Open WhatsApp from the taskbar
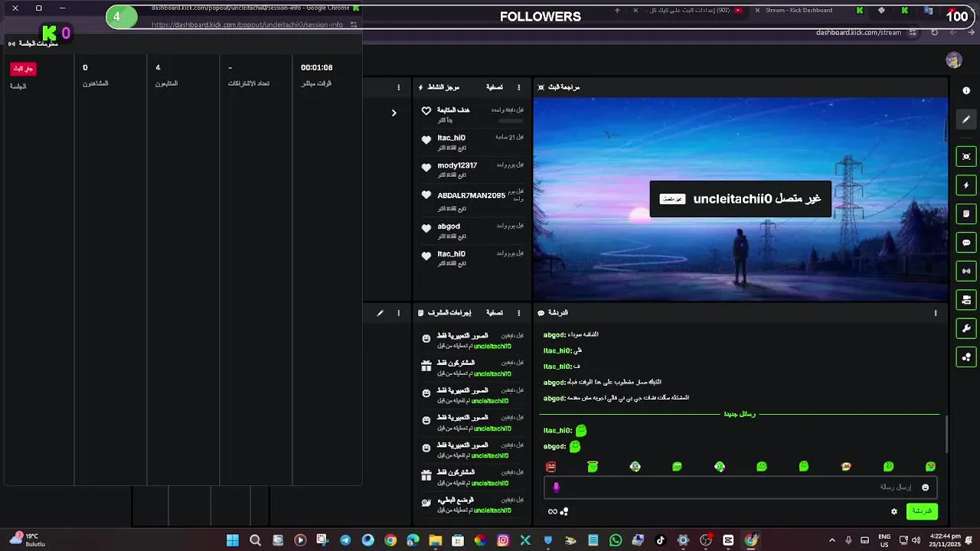The height and width of the screenshot is (551, 980). [x=616, y=540]
